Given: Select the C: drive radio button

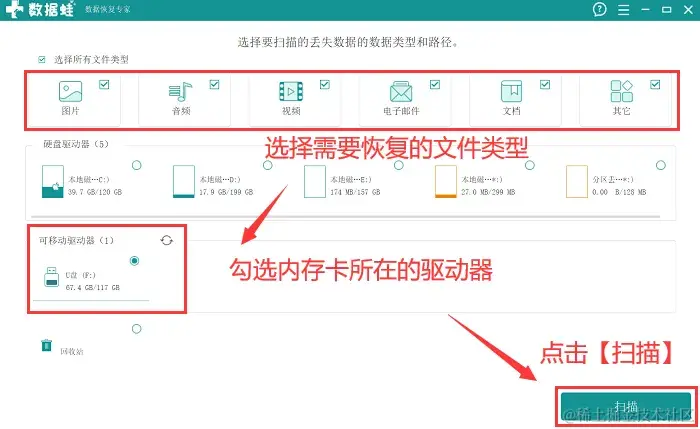Looking at the screenshot, I should (137, 165).
